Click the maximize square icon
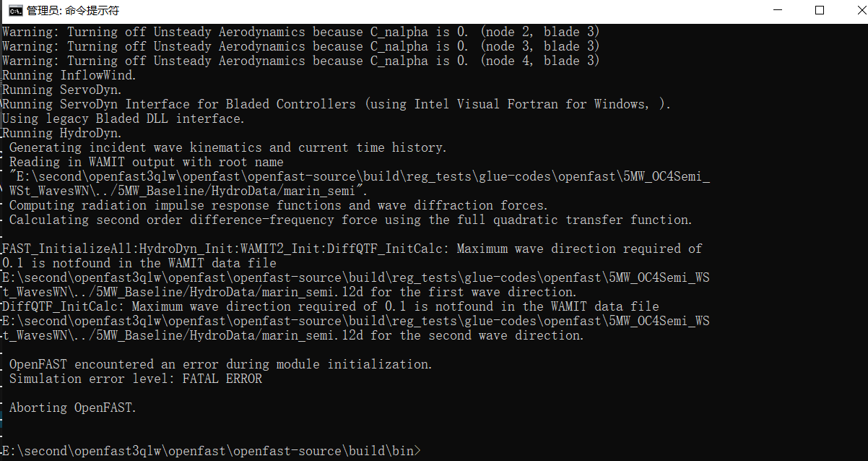 [x=820, y=11]
